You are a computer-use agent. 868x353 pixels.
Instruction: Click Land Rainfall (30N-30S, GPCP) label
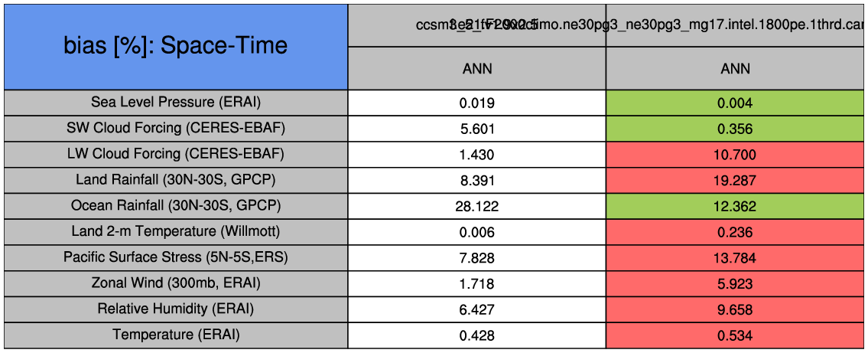tap(176, 180)
